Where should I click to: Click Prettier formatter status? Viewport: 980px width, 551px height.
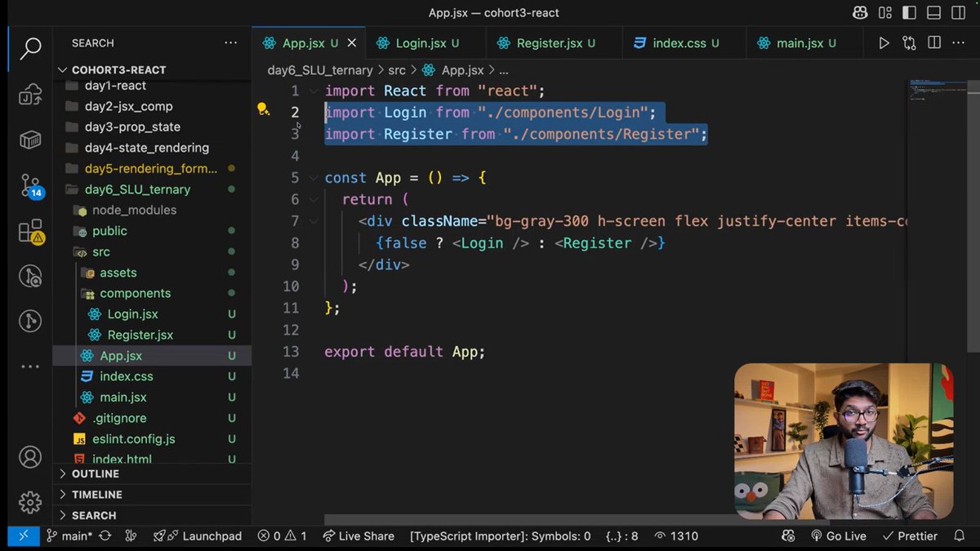click(x=909, y=536)
